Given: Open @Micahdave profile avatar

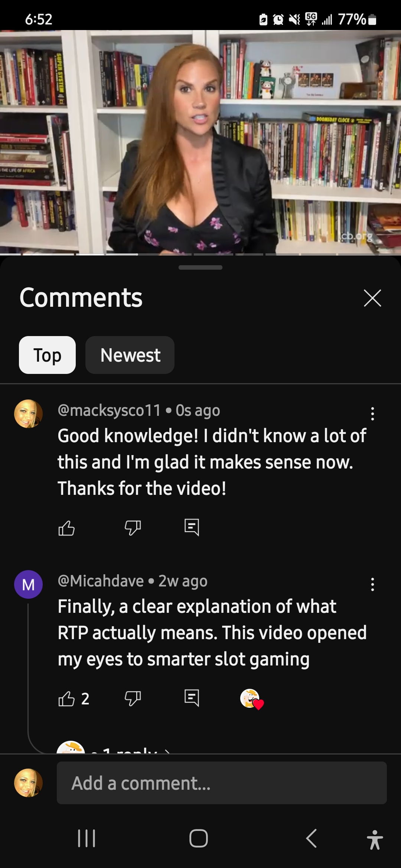Looking at the screenshot, I should tap(28, 584).
